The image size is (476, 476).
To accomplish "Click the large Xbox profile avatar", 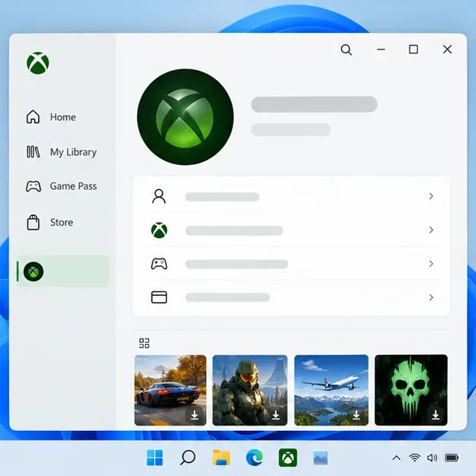I will pos(185,117).
